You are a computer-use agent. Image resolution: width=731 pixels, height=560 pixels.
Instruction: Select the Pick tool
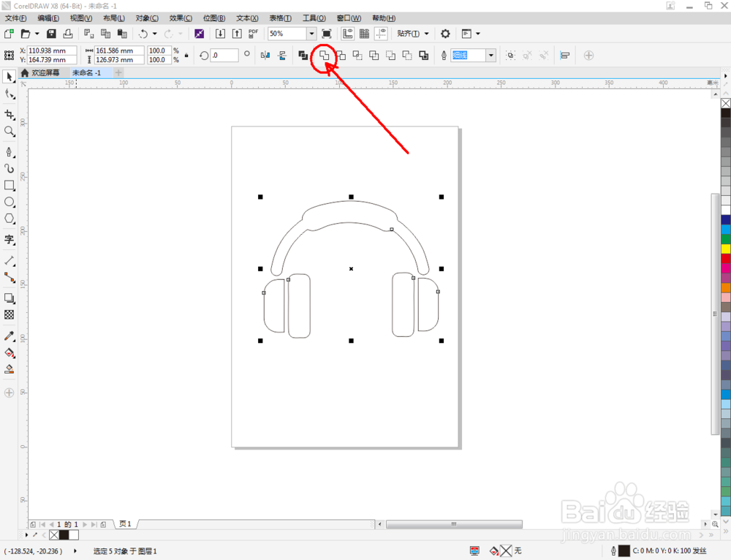pyautogui.click(x=9, y=77)
